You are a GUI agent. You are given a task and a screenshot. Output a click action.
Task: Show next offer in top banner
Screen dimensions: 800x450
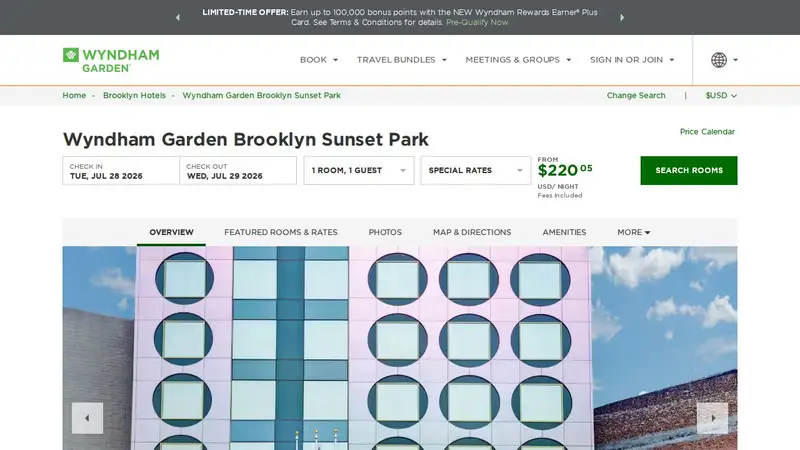point(622,17)
